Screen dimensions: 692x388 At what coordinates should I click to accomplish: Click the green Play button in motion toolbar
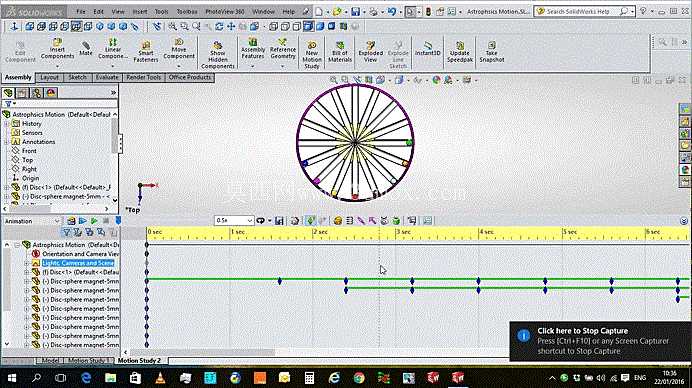click(94, 221)
